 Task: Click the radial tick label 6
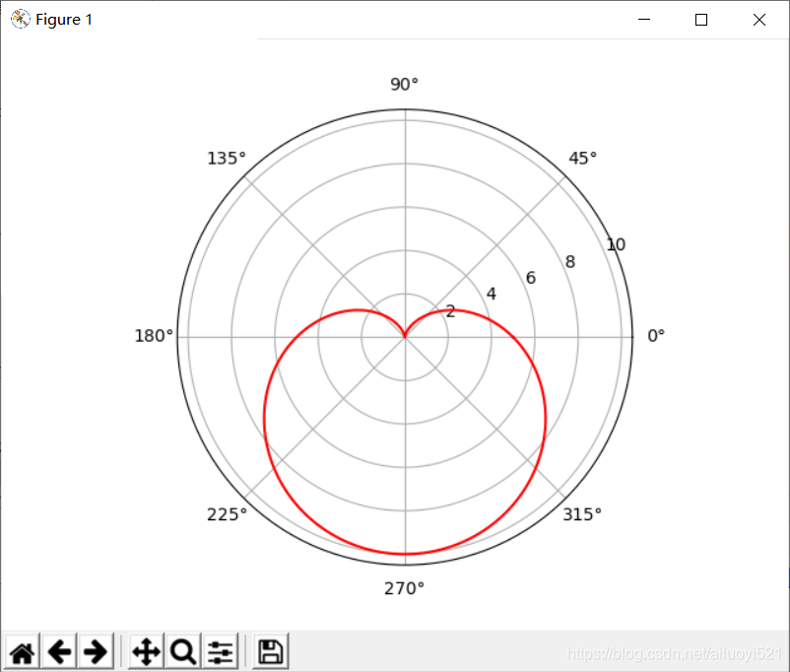click(x=531, y=278)
